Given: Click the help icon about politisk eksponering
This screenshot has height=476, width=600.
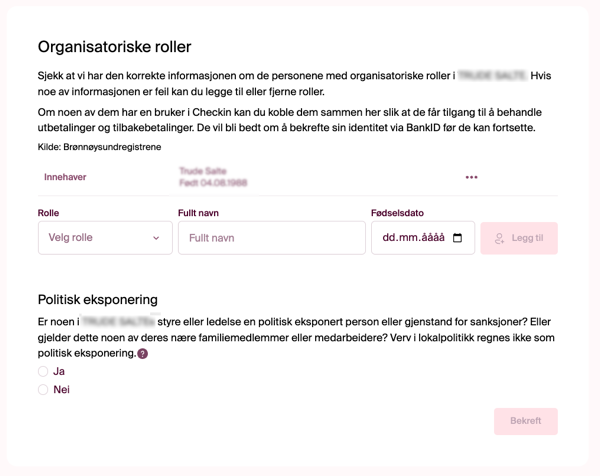Looking at the screenshot, I should pyautogui.click(x=143, y=354).
